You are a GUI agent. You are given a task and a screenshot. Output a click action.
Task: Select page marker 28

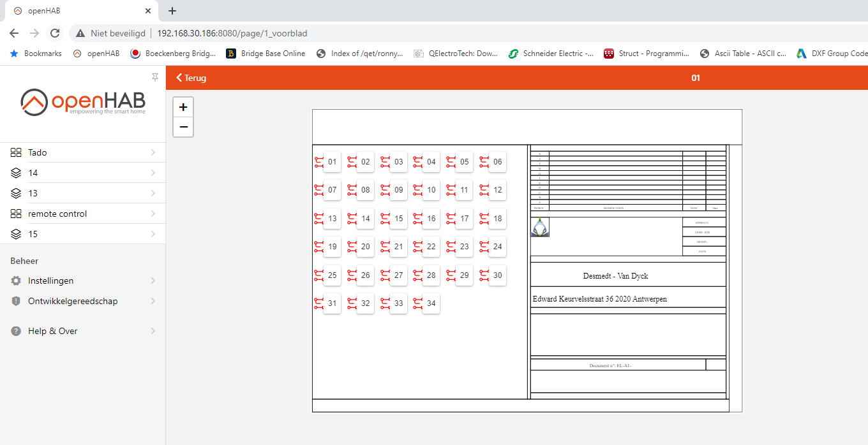431,275
